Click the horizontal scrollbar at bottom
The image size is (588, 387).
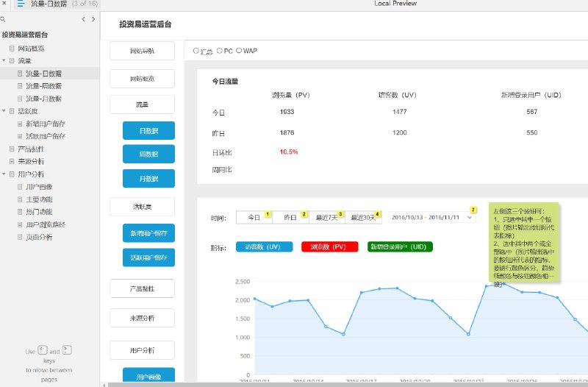347,385
